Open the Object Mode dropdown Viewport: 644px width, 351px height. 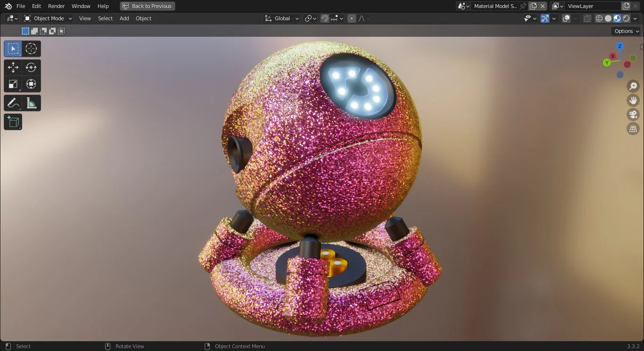coord(48,18)
